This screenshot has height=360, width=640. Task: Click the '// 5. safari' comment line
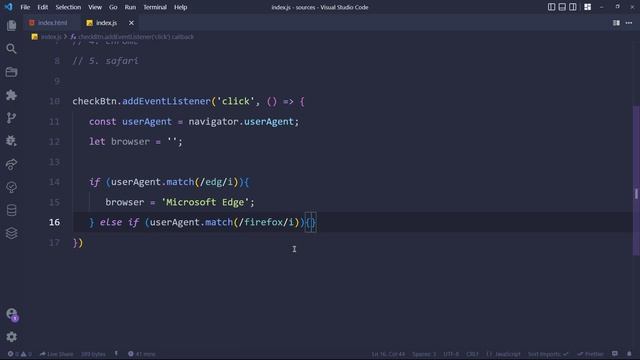coord(105,61)
